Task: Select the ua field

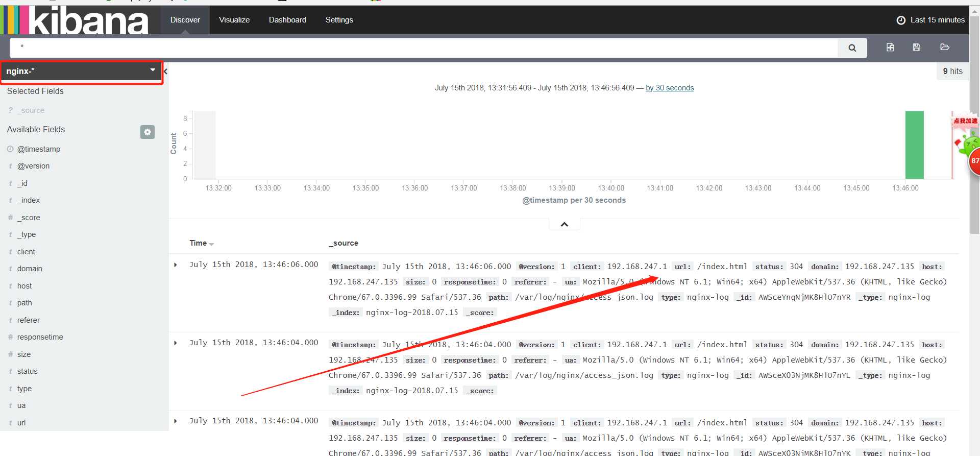Action: click(21, 405)
